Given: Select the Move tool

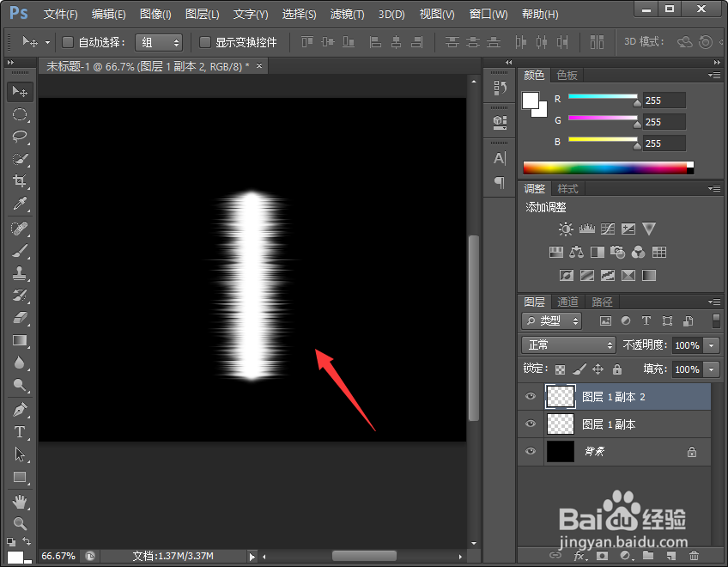Looking at the screenshot, I should pyautogui.click(x=21, y=92).
